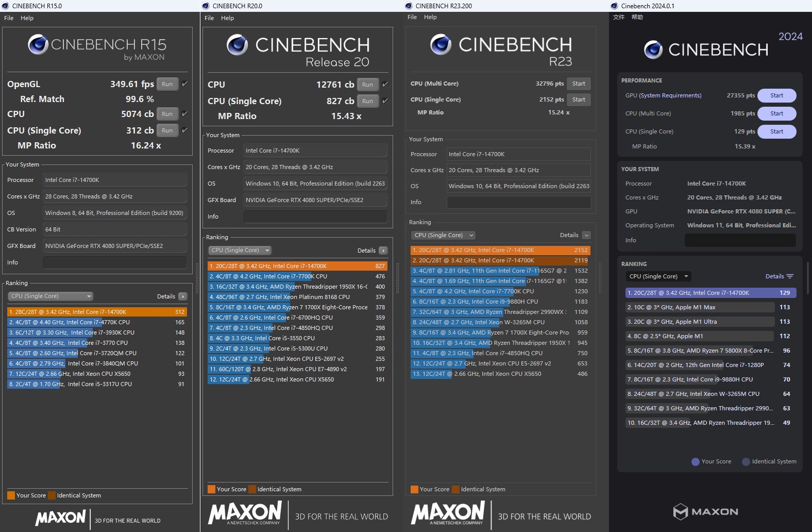Open the Help menu in Cinebench R15
Image resolution: width=812 pixels, height=532 pixels.
[x=27, y=18]
